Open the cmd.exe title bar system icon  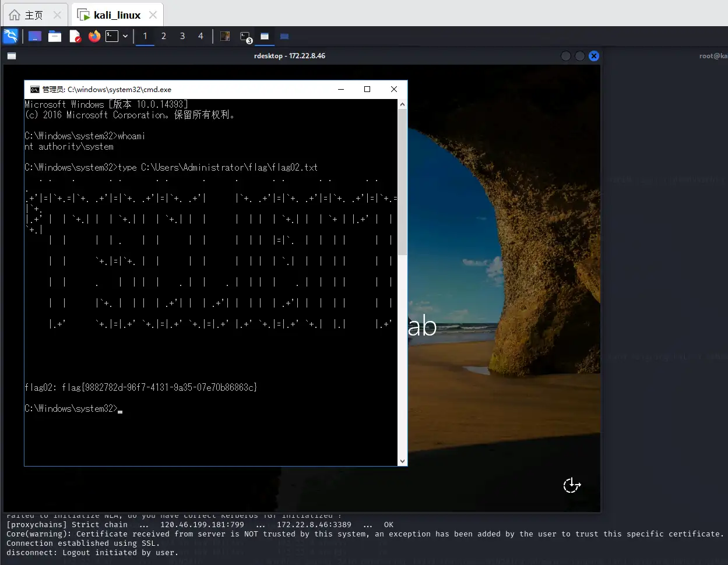point(35,89)
